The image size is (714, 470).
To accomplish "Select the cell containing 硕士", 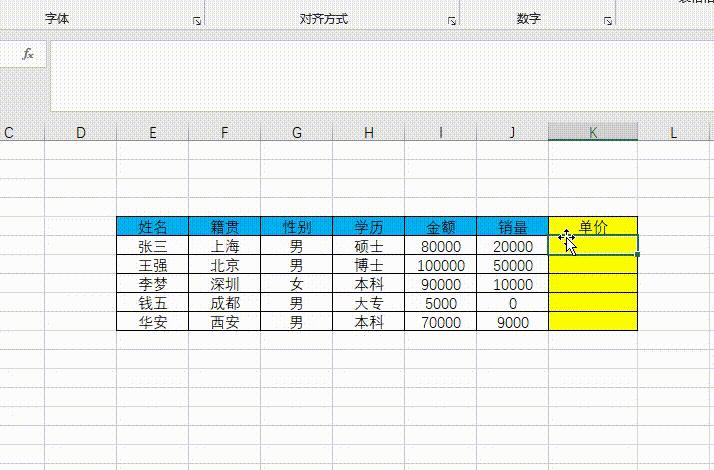I will (x=368, y=246).
